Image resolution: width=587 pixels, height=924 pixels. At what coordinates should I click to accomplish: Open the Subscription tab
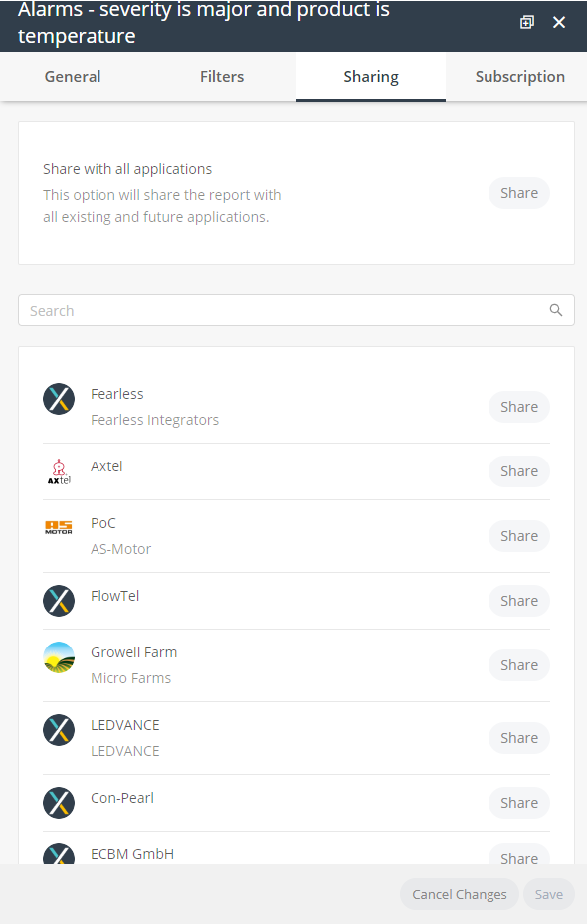pos(519,76)
